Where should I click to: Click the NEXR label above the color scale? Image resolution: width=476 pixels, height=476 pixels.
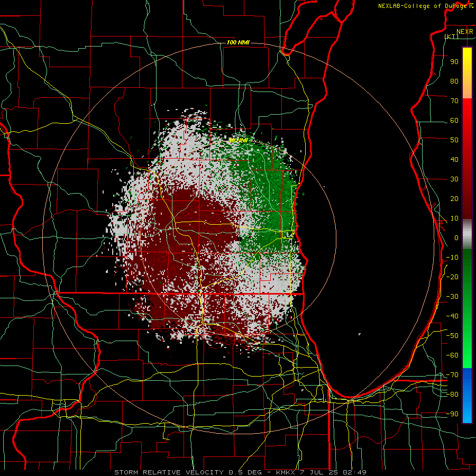[x=465, y=32]
